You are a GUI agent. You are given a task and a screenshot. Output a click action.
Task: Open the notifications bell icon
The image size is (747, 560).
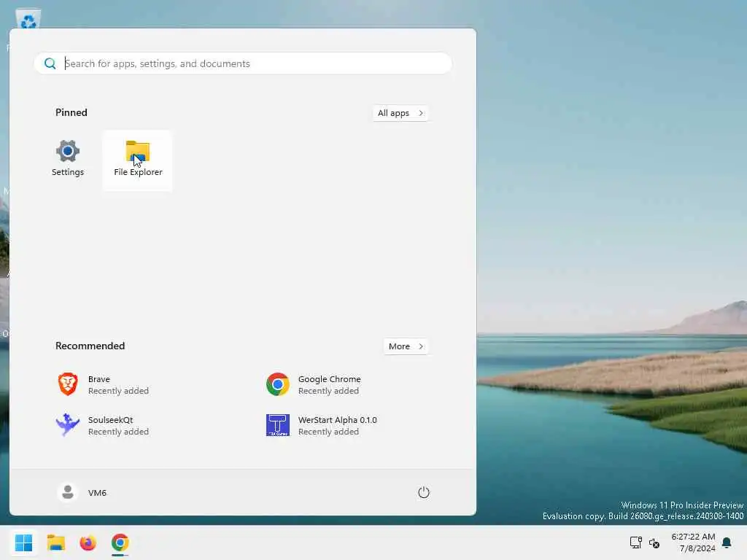click(x=727, y=542)
